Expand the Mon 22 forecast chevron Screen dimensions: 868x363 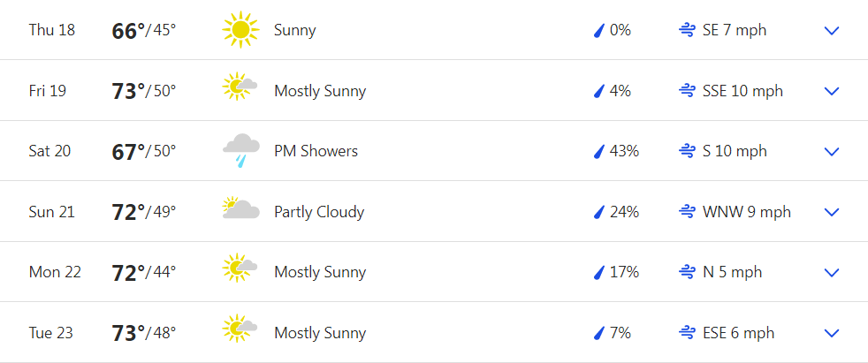click(x=832, y=272)
